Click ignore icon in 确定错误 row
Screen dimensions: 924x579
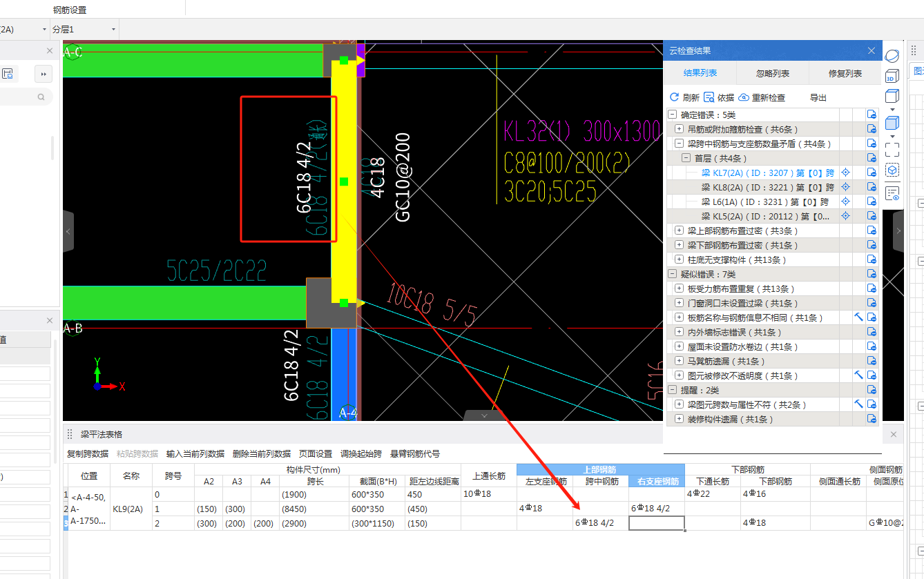872,115
